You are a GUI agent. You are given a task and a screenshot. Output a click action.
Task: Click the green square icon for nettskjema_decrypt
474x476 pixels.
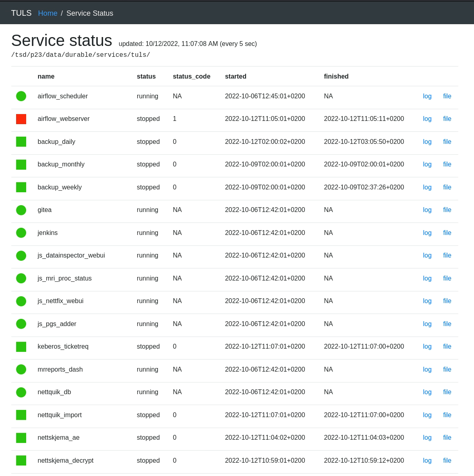tap(21, 460)
